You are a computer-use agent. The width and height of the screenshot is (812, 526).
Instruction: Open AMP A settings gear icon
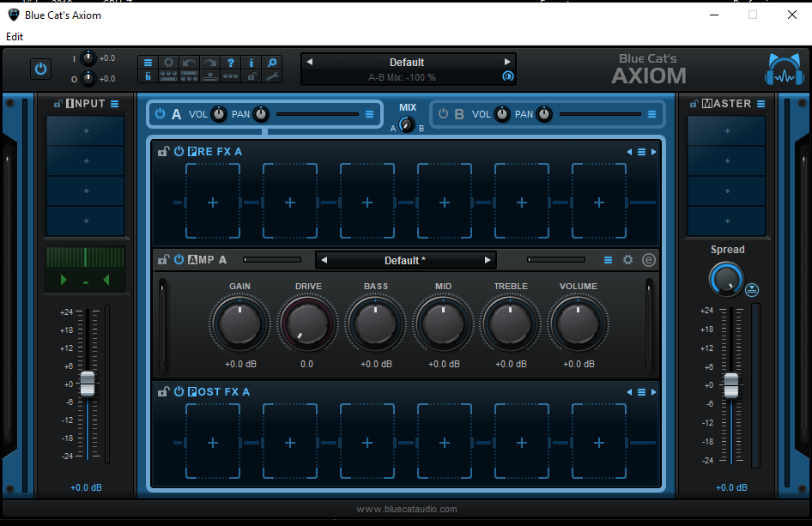tap(627, 260)
